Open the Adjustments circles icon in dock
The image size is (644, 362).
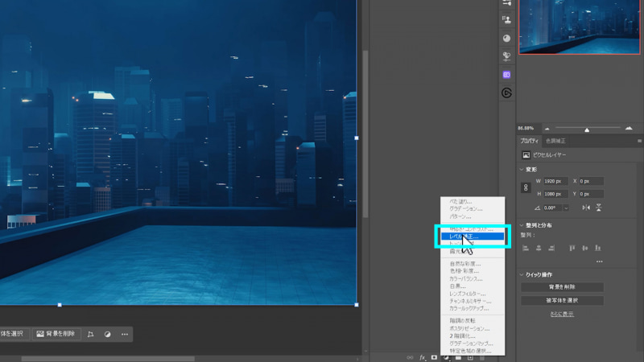[x=507, y=56]
